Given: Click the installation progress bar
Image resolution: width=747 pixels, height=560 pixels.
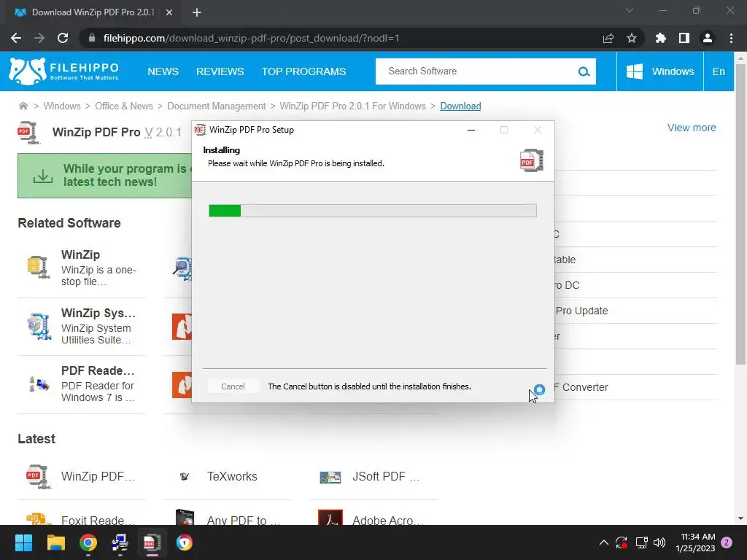Looking at the screenshot, I should (x=373, y=211).
